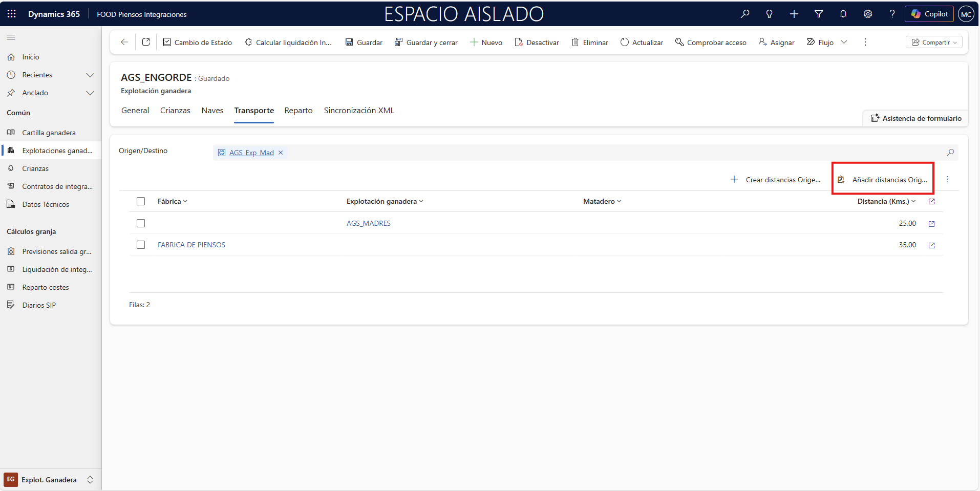The image size is (980, 491).
Task: Switch to the Crianzas tab
Action: click(x=175, y=111)
